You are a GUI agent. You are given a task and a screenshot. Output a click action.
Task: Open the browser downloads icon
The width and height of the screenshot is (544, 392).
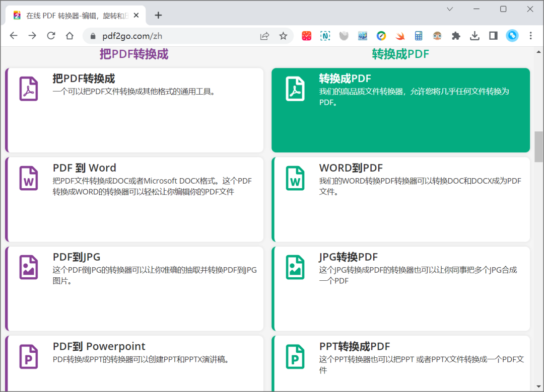474,36
